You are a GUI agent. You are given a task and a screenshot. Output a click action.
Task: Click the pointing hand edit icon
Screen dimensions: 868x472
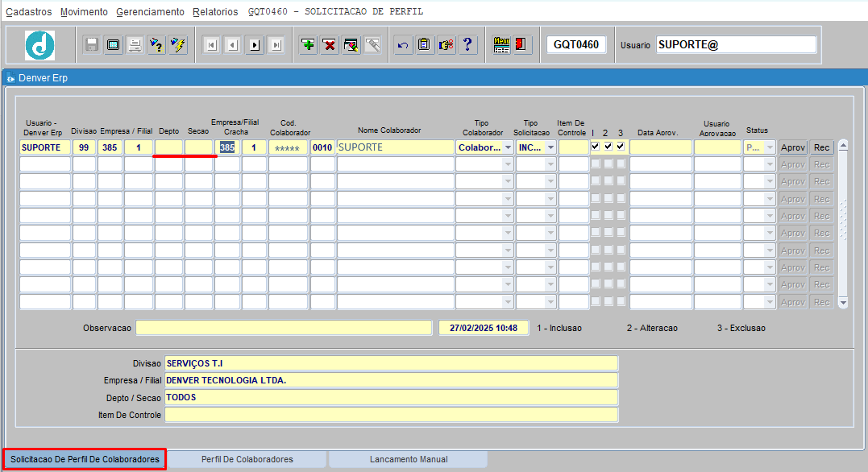coord(446,45)
